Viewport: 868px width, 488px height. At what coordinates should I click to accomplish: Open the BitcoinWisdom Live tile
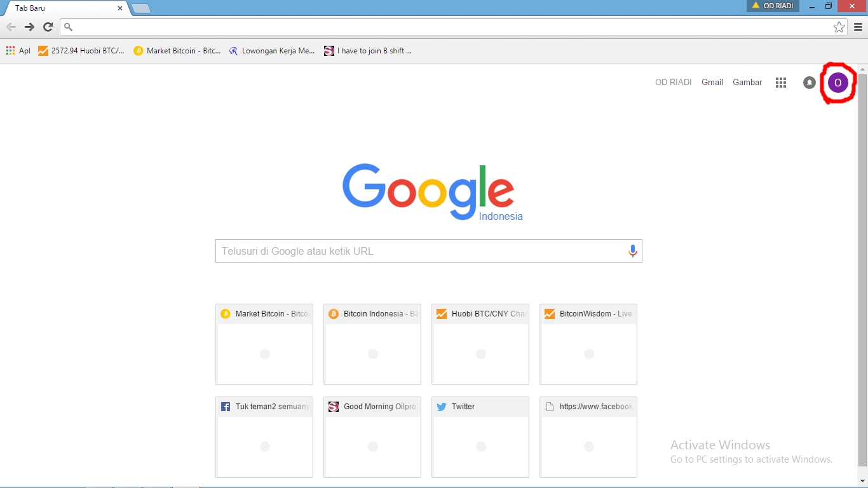(588, 344)
